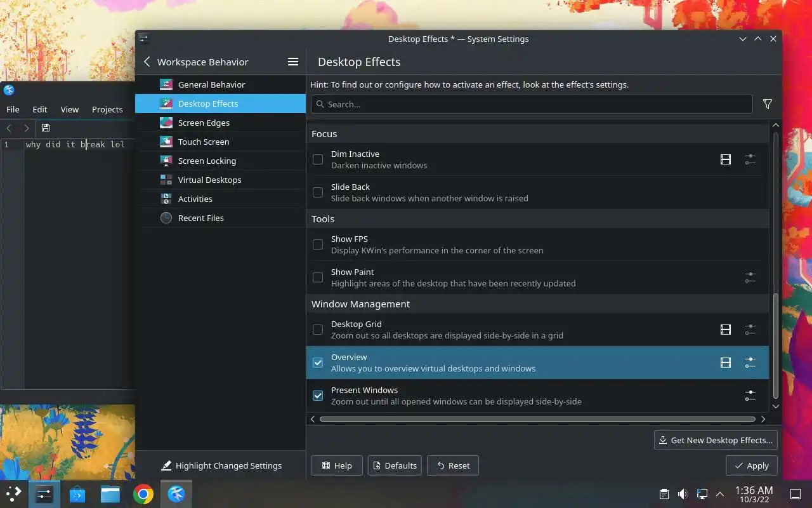Viewport: 812px width, 508px height.
Task: Click the save icon in the Kate toolbar
Action: [x=46, y=128]
